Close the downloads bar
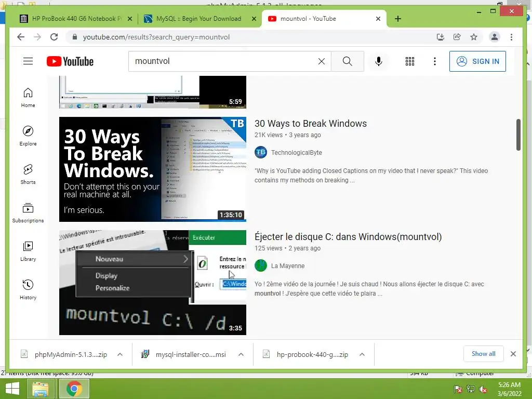The width and height of the screenshot is (532, 399). [x=513, y=354]
